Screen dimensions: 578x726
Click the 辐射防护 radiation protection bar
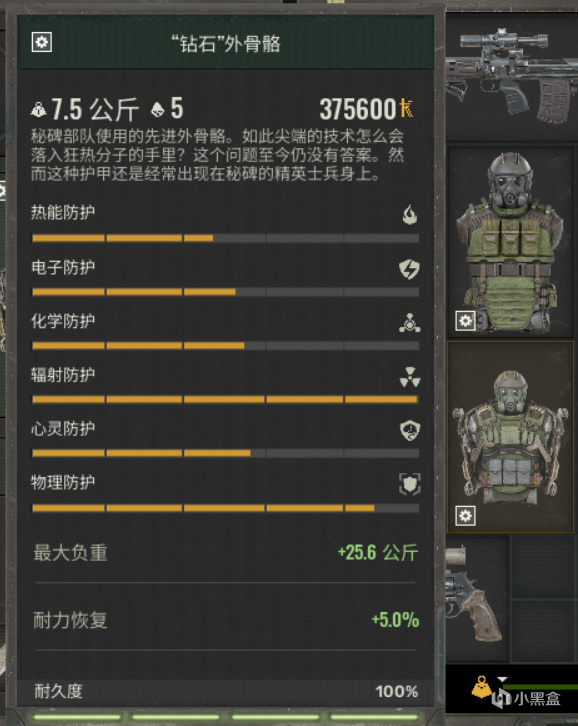point(225,399)
